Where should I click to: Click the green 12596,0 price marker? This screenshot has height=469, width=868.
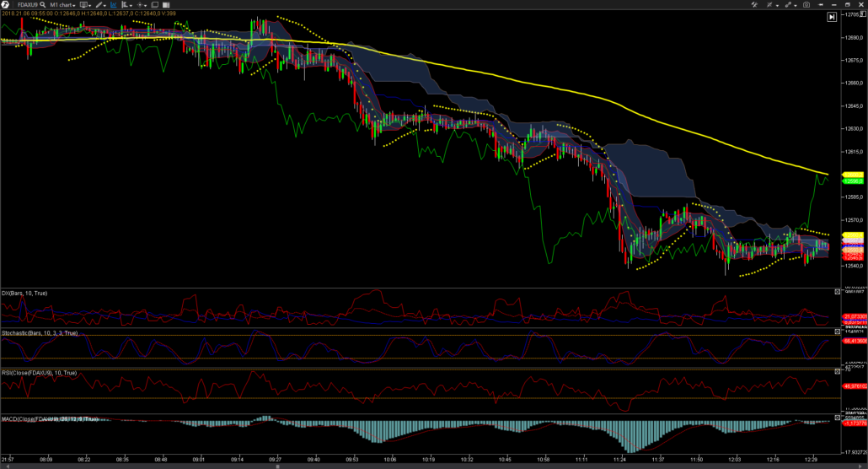click(853, 181)
